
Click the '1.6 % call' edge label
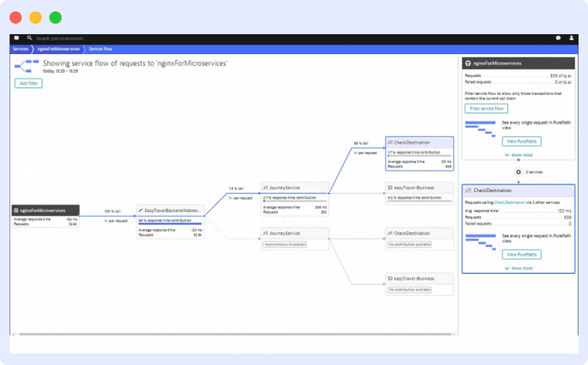coord(237,188)
